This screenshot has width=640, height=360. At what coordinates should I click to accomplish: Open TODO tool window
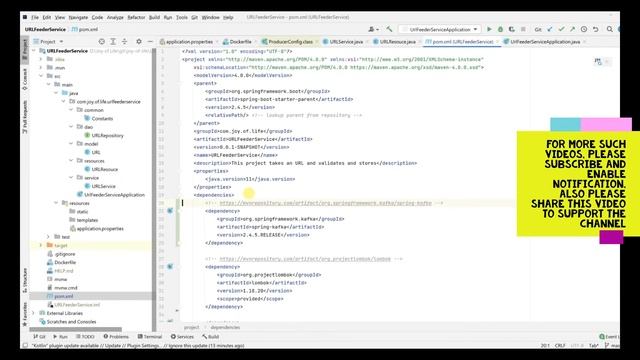(85, 337)
